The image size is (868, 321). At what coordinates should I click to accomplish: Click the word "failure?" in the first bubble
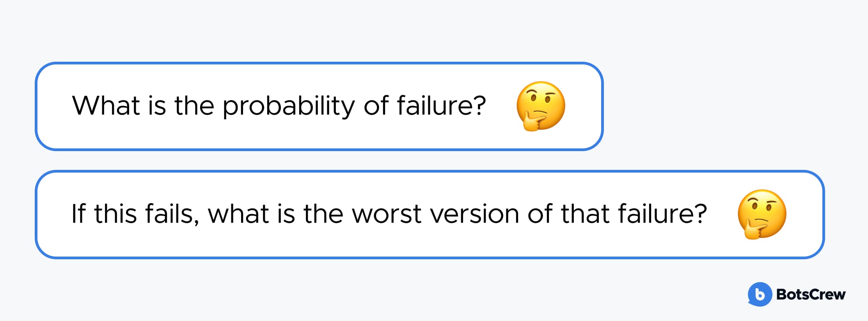441,106
